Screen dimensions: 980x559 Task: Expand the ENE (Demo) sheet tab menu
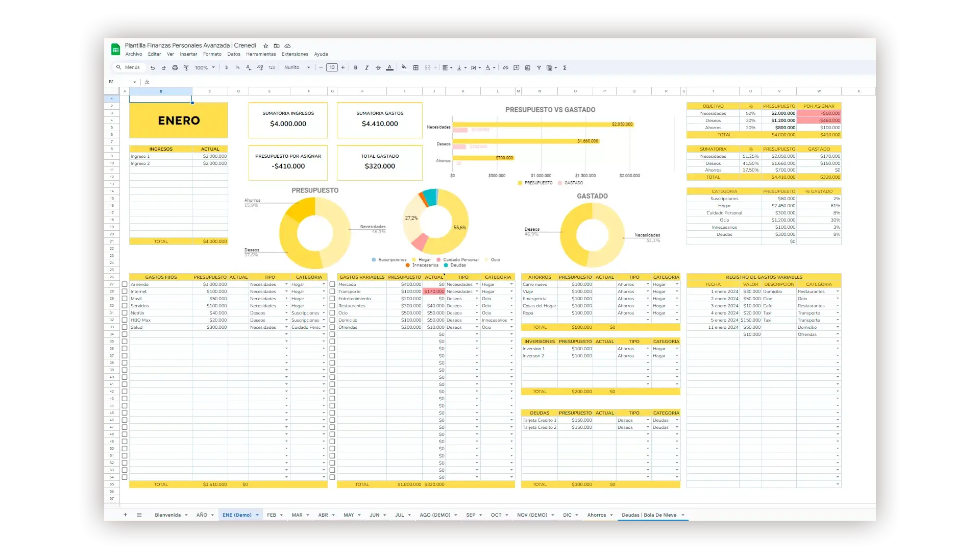coord(257,515)
